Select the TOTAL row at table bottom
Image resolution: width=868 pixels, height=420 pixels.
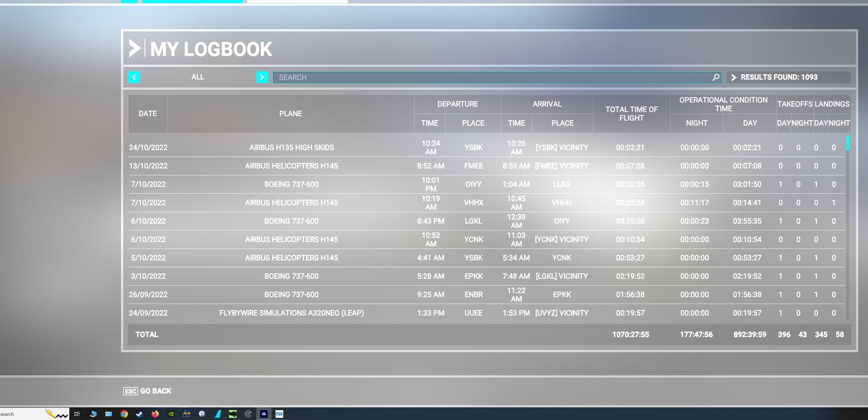point(146,334)
